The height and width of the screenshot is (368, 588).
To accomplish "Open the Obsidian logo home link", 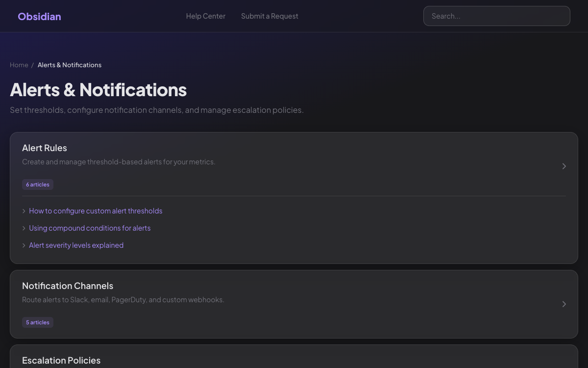I will click(x=39, y=16).
